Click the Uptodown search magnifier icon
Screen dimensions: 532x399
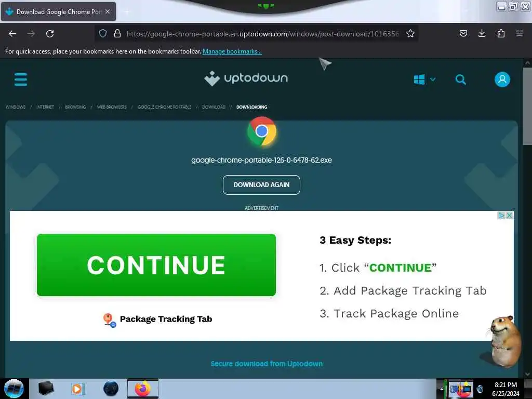pos(460,79)
